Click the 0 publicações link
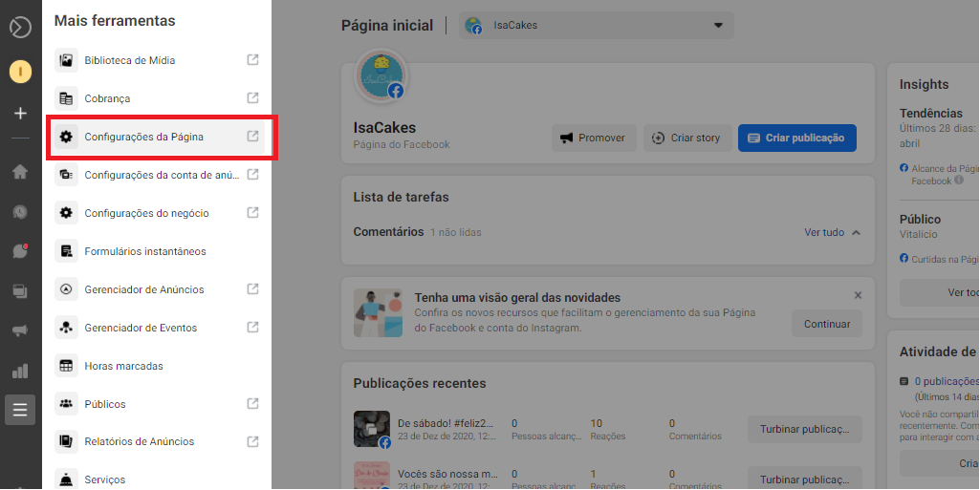This screenshot has height=490, width=980. click(947, 381)
